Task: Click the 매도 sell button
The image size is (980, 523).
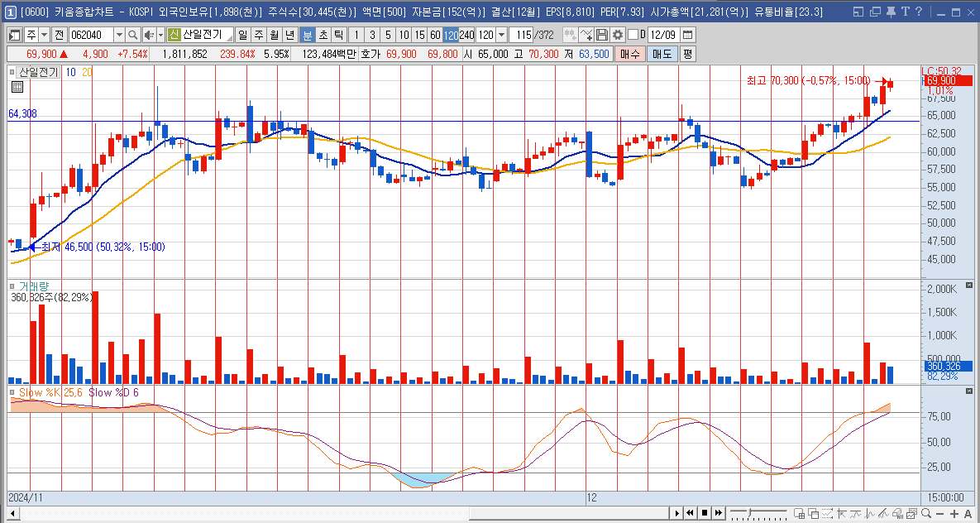Action: pyautogui.click(x=662, y=55)
